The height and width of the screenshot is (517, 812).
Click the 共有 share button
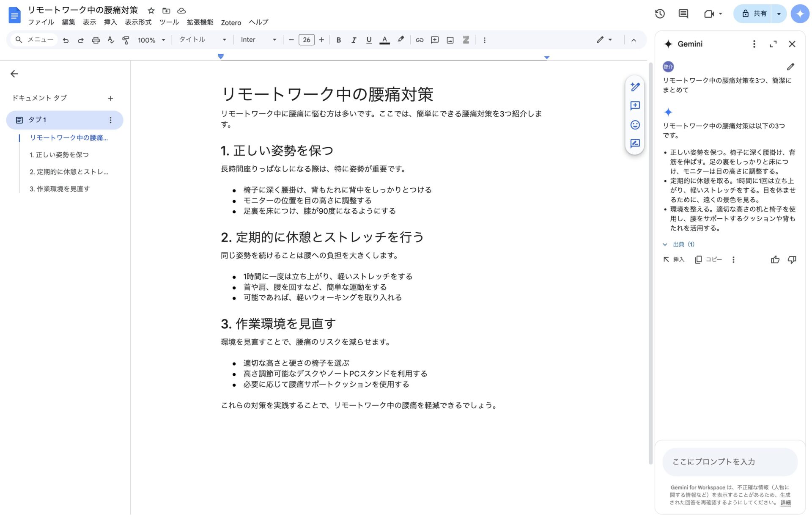coord(757,13)
